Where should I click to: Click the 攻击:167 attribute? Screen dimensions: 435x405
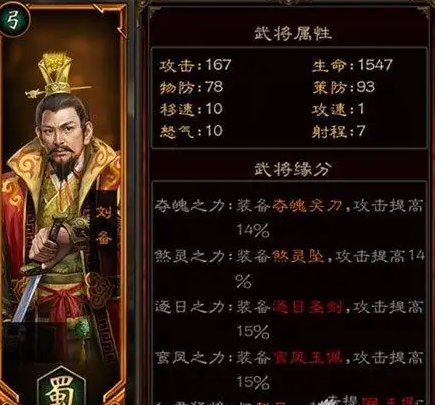[195, 65]
